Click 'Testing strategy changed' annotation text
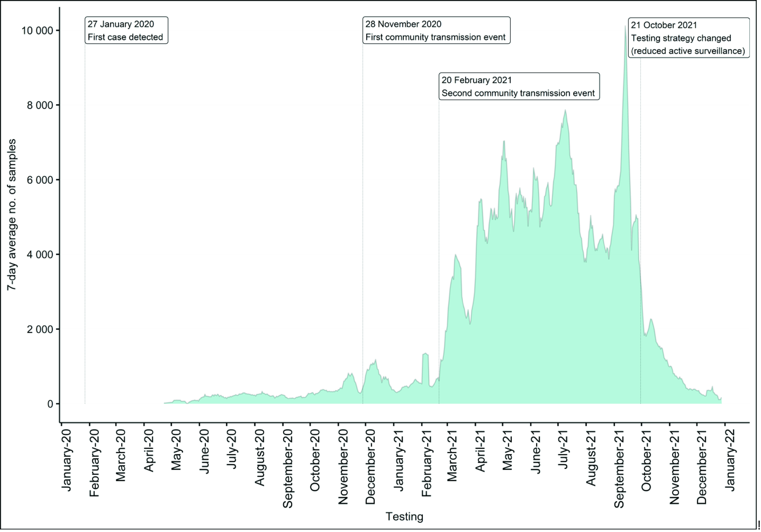 coord(681,38)
